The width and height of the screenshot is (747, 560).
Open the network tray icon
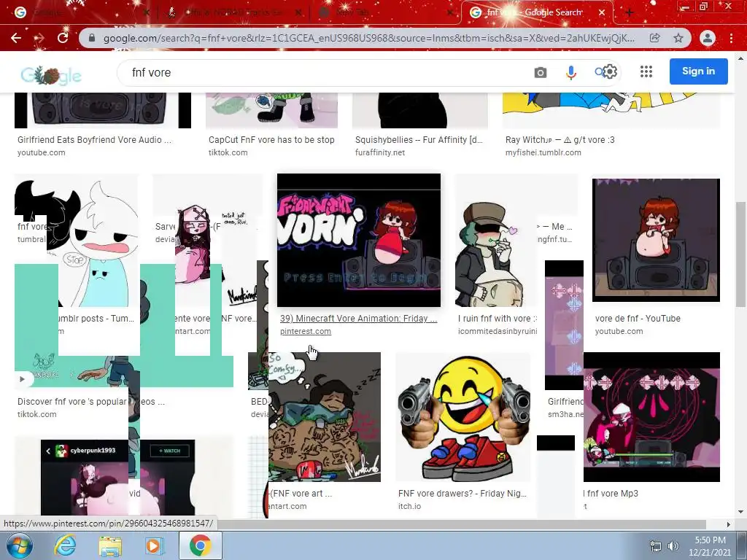pyautogui.click(x=656, y=545)
